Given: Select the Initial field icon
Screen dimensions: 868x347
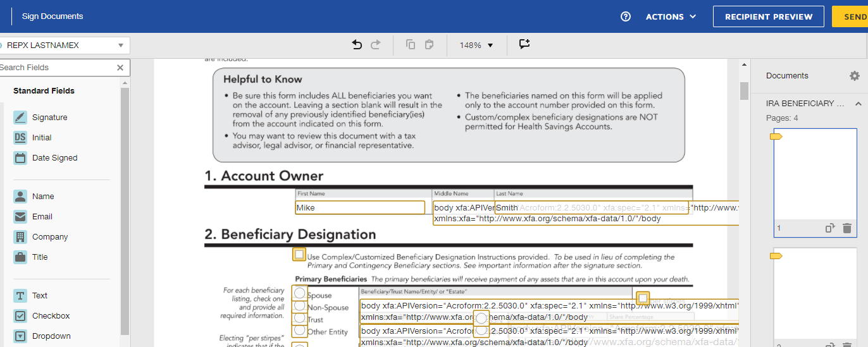Looking at the screenshot, I should [x=20, y=138].
